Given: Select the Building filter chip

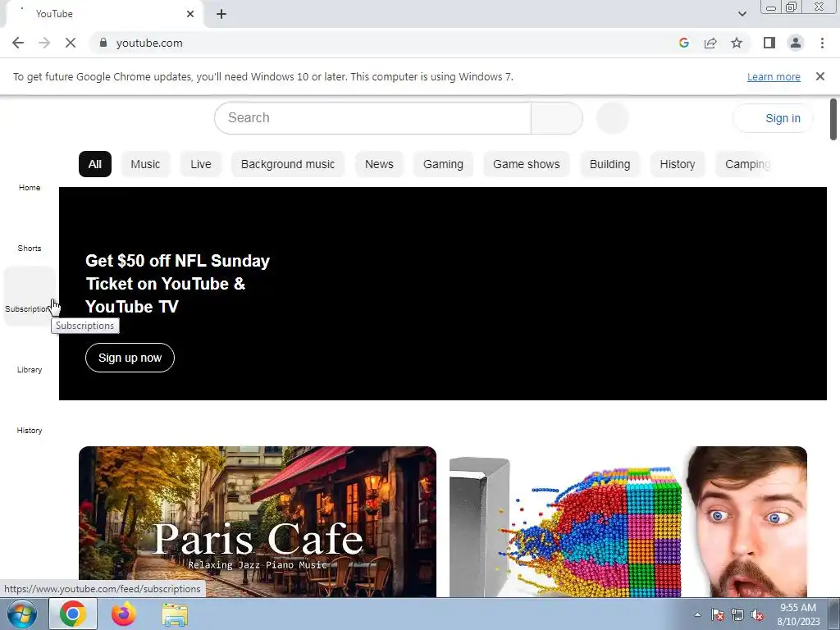Looking at the screenshot, I should click(609, 164).
